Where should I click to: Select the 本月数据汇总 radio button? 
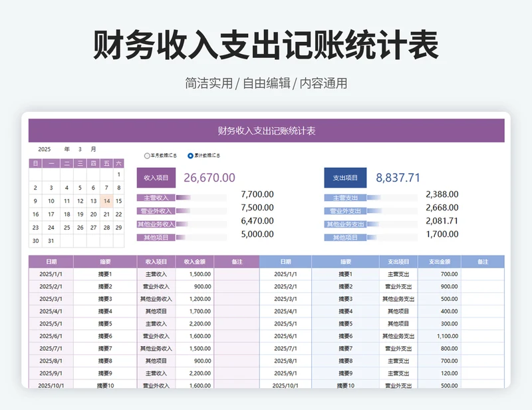point(147,156)
